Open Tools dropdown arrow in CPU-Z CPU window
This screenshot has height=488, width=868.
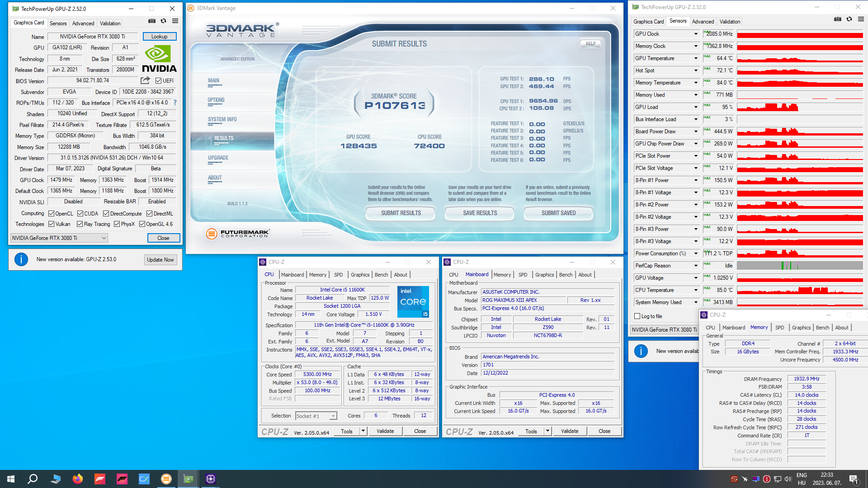[x=363, y=431]
